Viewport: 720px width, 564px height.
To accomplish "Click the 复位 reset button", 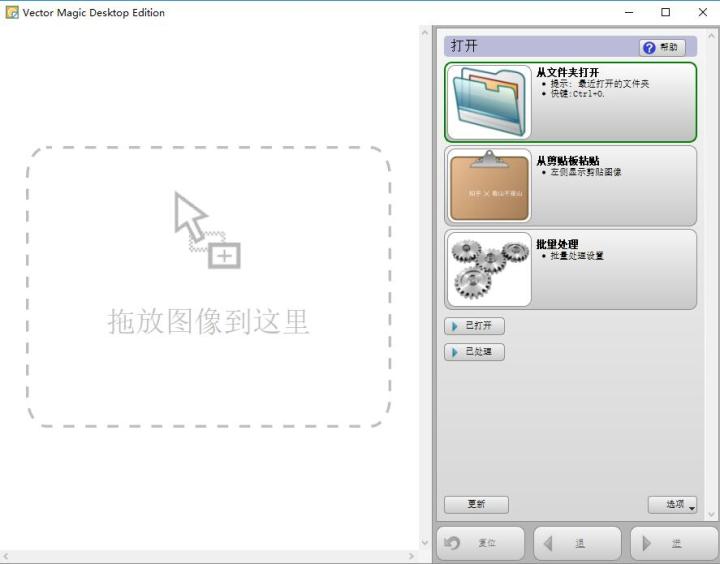I will click(x=480, y=543).
